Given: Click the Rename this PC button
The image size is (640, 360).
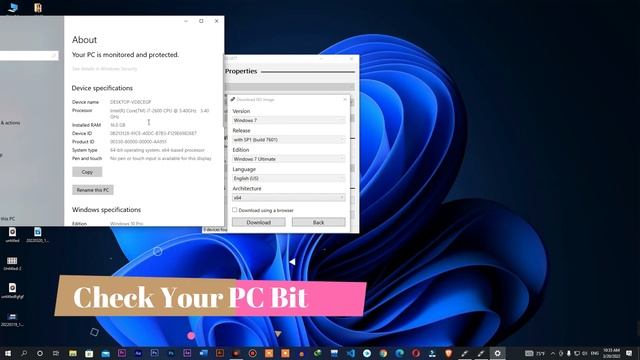Looking at the screenshot, I should coord(93,190).
